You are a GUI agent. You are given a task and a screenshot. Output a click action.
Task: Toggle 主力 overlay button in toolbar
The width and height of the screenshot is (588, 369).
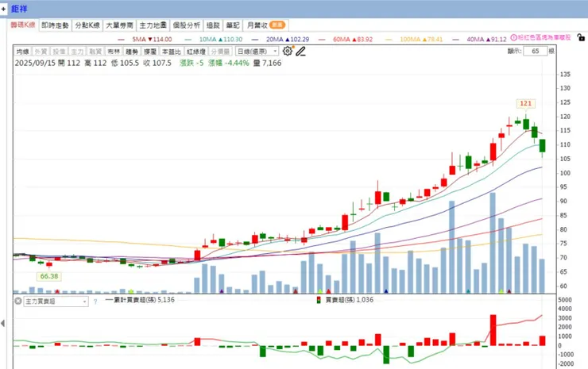pyautogui.click(x=77, y=52)
